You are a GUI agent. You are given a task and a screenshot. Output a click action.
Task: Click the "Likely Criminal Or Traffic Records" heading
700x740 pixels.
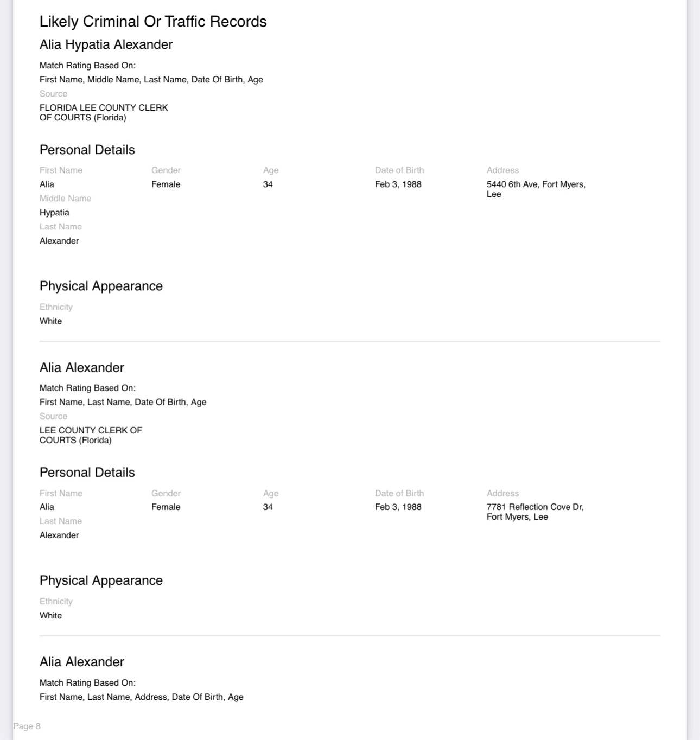pos(153,22)
